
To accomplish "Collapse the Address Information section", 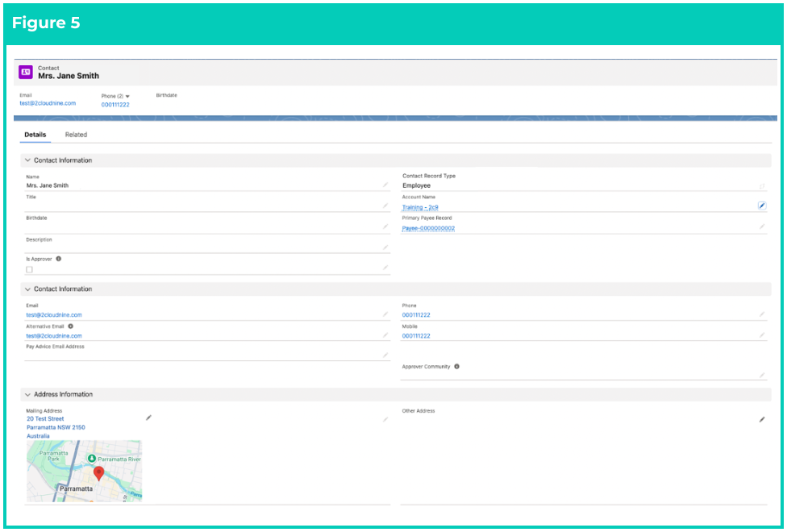I will tap(27, 394).
